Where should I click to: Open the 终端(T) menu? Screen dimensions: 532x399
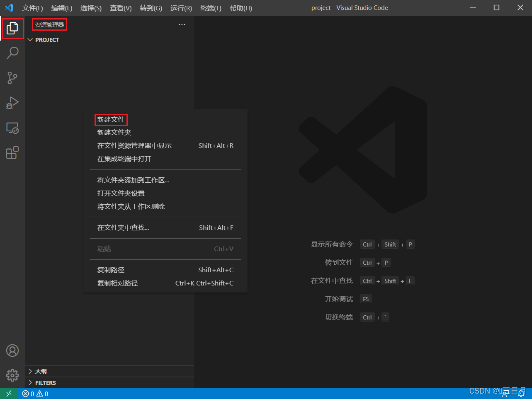point(211,8)
